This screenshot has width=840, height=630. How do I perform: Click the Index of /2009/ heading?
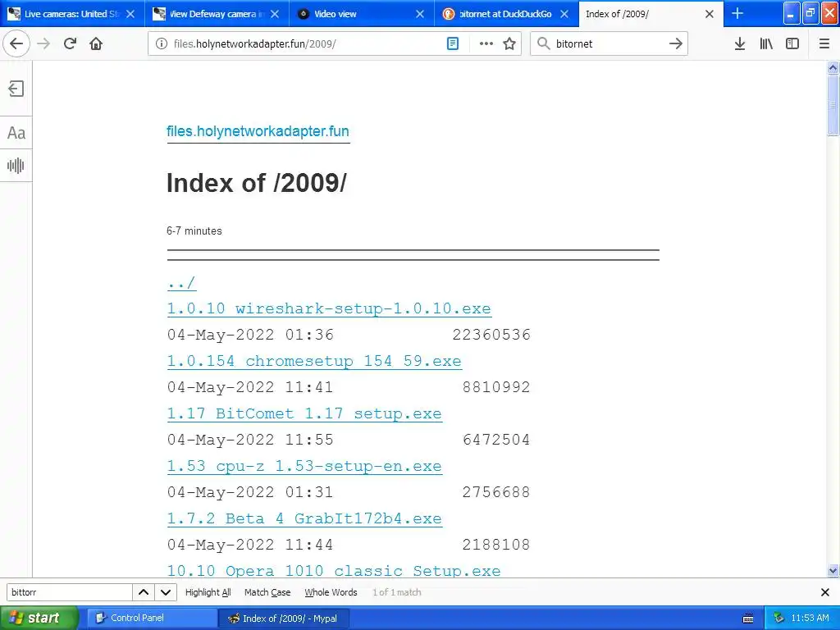(x=257, y=183)
